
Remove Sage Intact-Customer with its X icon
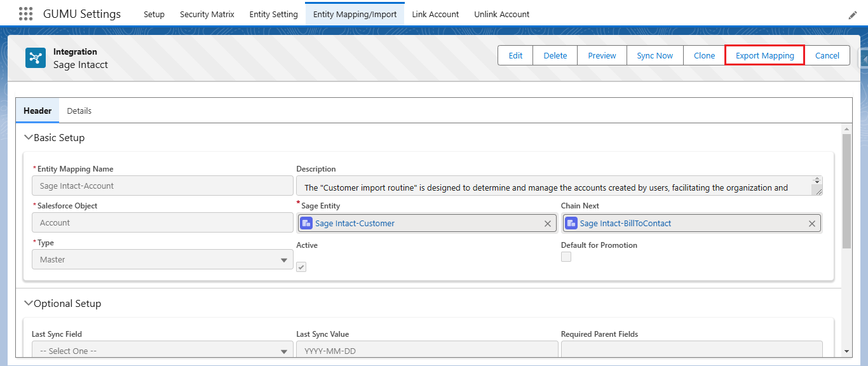click(x=547, y=224)
